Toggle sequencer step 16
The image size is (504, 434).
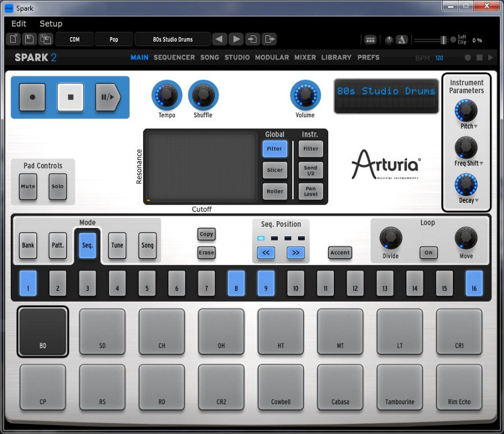[474, 283]
